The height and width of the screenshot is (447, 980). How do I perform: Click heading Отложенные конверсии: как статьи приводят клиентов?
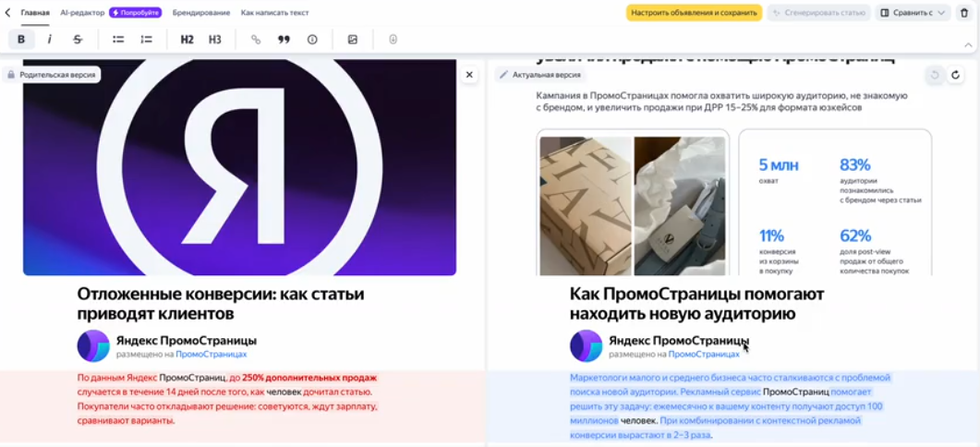click(221, 303)
